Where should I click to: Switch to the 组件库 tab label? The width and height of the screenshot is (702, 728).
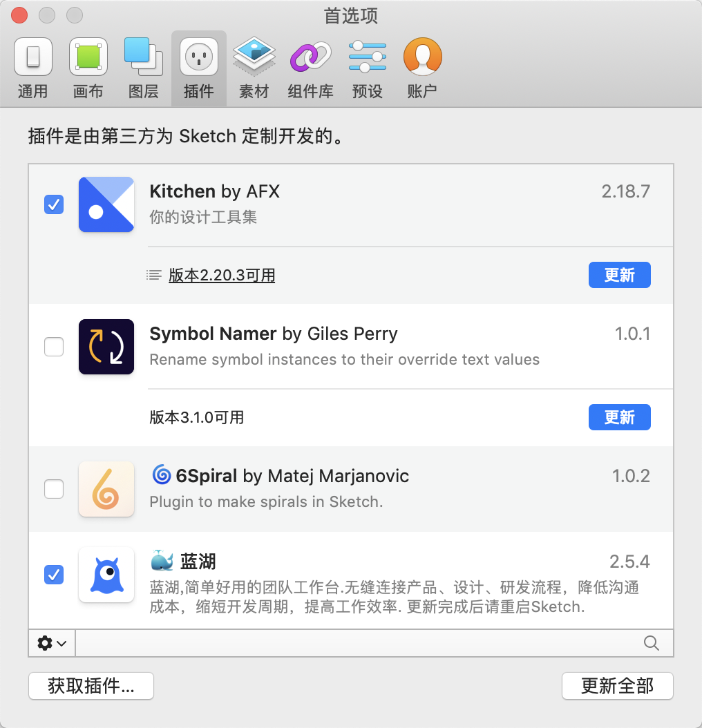tap(310, 91)
